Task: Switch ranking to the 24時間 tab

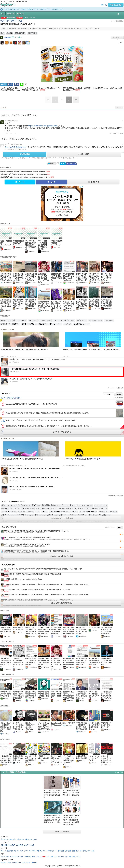Action: click(x=119, y=394)
